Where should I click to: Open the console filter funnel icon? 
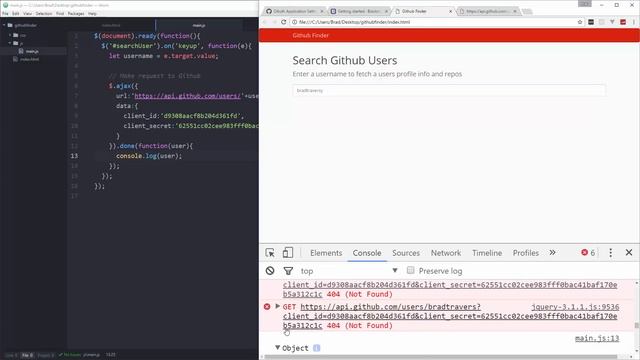(288, 271)
